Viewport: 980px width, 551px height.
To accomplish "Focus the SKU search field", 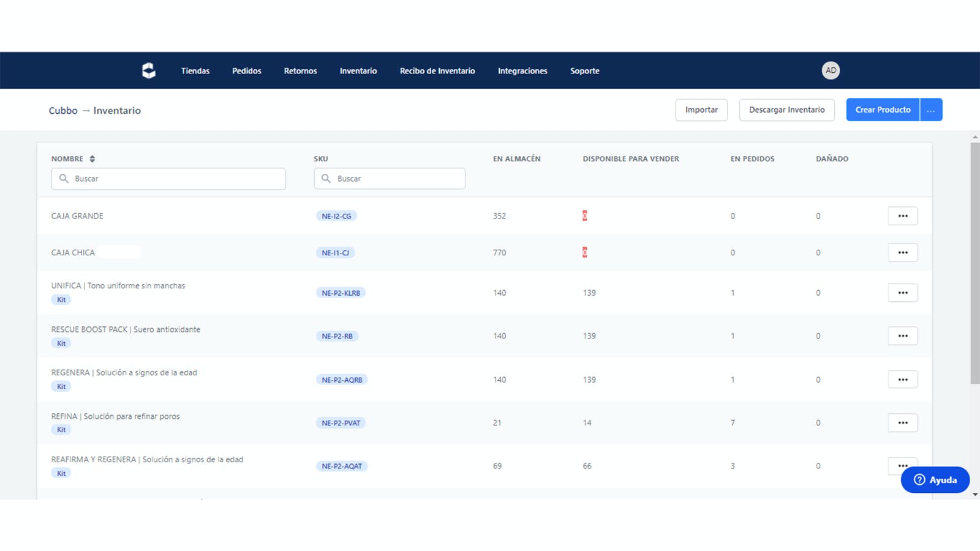I will pos(390,179).
